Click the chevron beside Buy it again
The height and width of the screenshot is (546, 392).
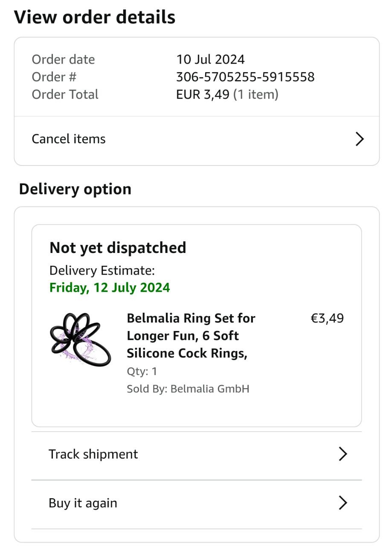pyautogui.click(x=343, y=503)
